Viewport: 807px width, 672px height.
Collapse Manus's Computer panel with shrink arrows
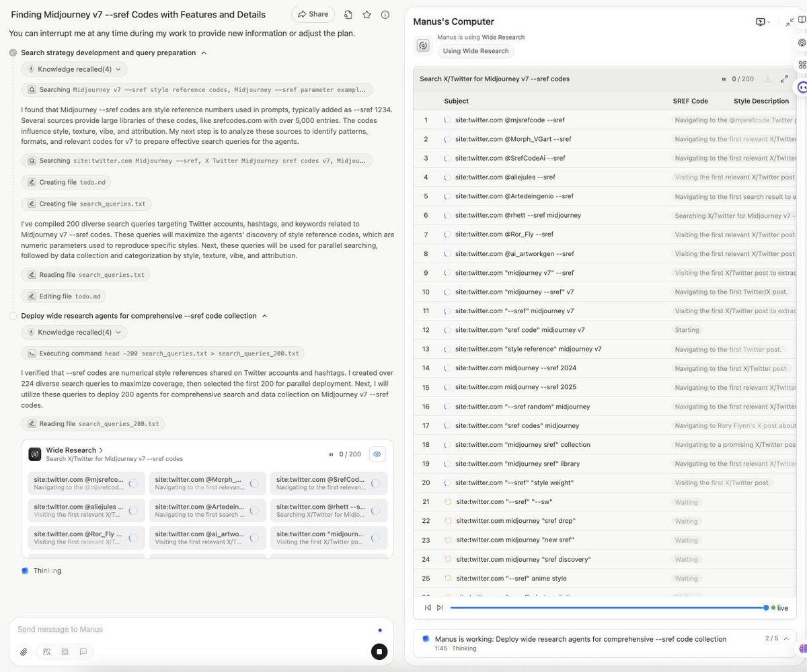[x=790, y=22]
